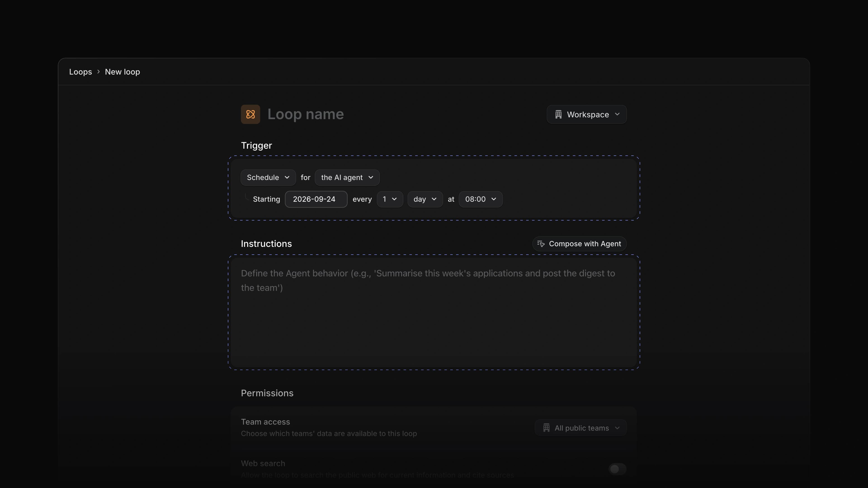Click the New loop breadcrumb
Viewport: 868px width, 488px height.
(122, 72)
